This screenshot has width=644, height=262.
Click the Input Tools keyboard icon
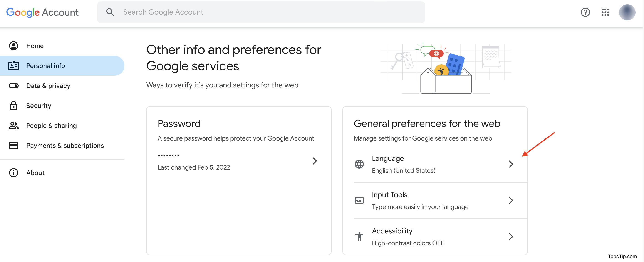click(359, 200)
